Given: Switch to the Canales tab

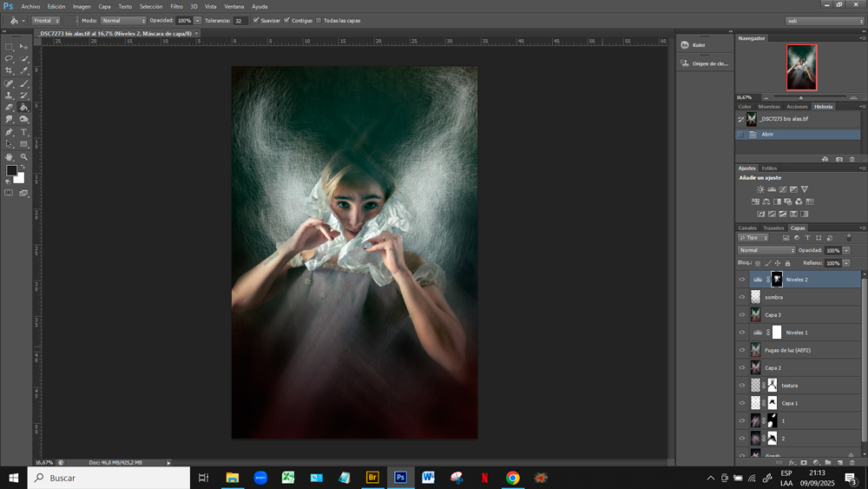Looking at the screenshot, I should coord(747,228).
